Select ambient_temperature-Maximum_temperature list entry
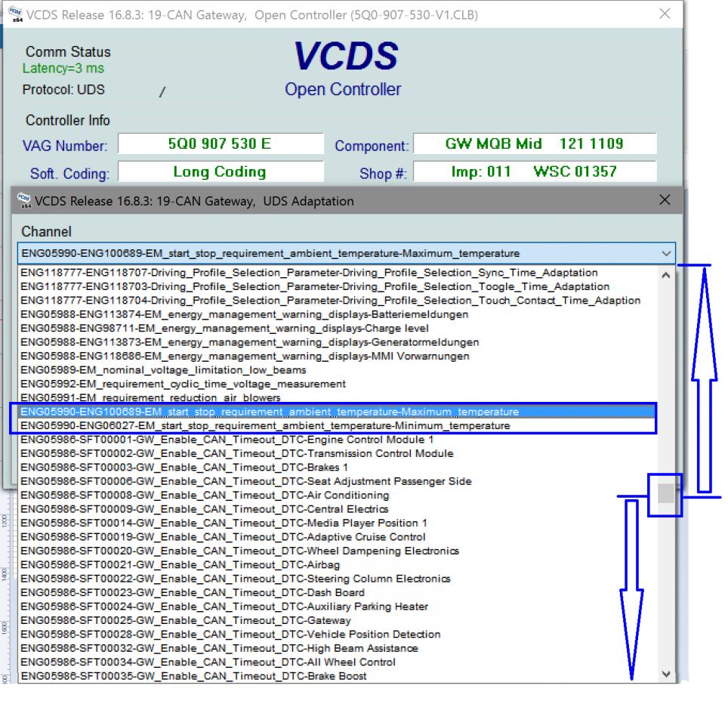The height and width of the screenshot is (701, 728). point(338,412)
